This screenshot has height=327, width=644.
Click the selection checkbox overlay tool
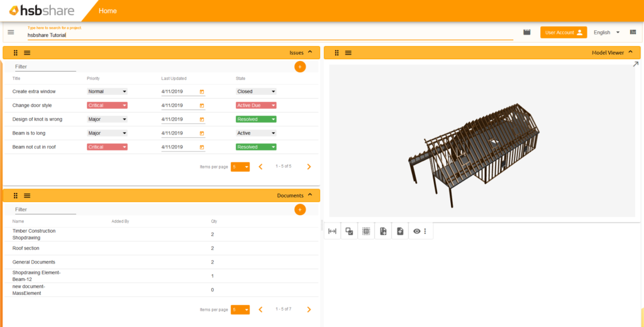coord(349,231)
